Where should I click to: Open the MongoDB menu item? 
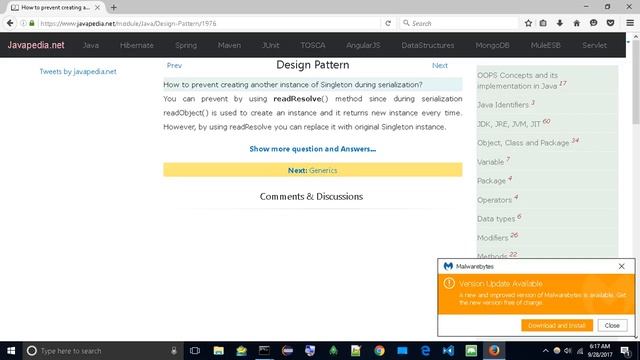click(492, 45)
